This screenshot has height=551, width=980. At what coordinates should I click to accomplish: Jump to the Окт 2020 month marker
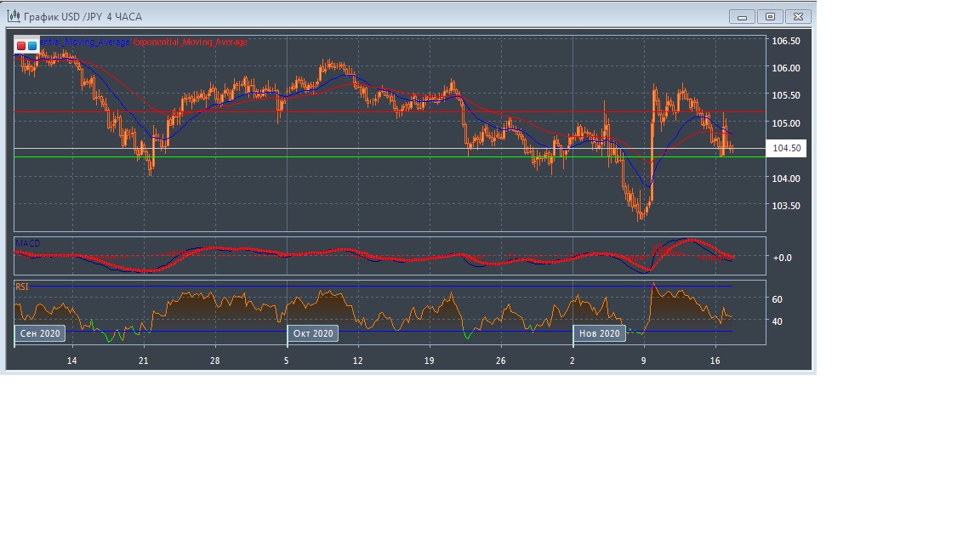coord(313,333)
